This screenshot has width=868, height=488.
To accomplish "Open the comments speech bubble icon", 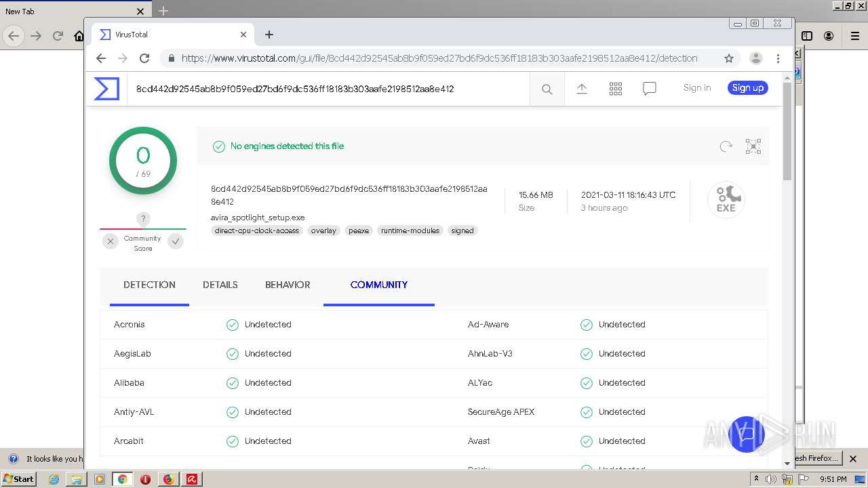I will [x=650, y=89].
